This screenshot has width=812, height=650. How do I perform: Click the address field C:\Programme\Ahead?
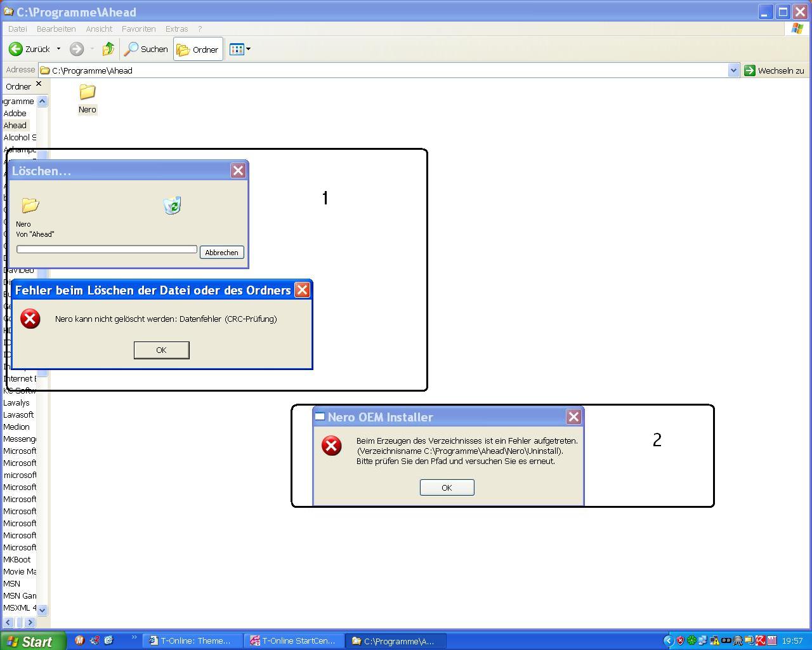click(x=383, y=70)
